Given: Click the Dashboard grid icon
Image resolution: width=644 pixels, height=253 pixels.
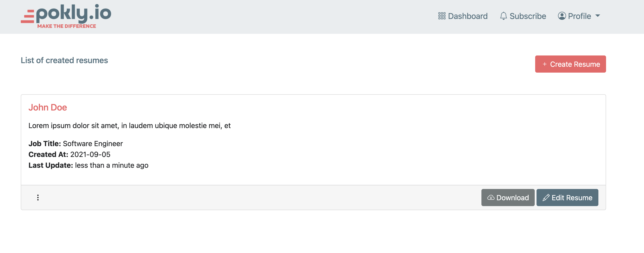Looking at the screenshot, I should tap(441, 16).
